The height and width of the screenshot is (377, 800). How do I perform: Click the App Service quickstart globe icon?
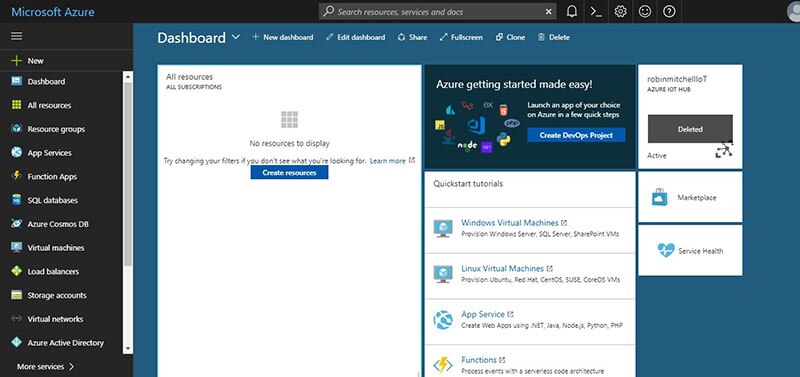[443, 320]
